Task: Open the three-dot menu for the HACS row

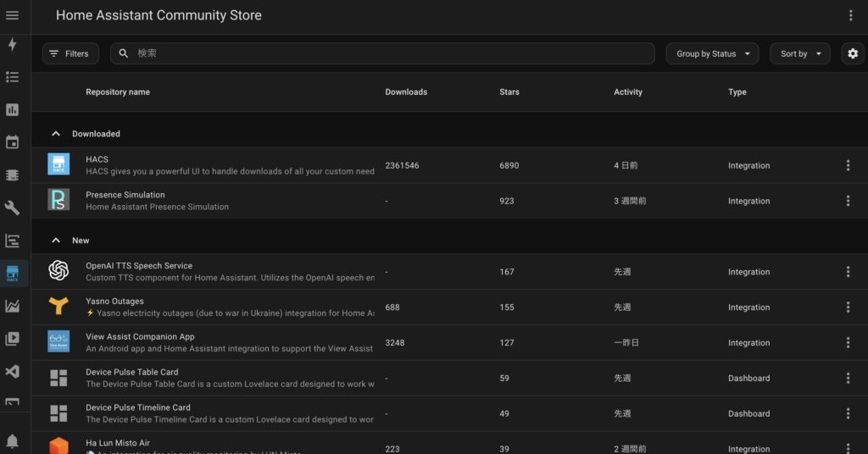Action: (848, 166)
